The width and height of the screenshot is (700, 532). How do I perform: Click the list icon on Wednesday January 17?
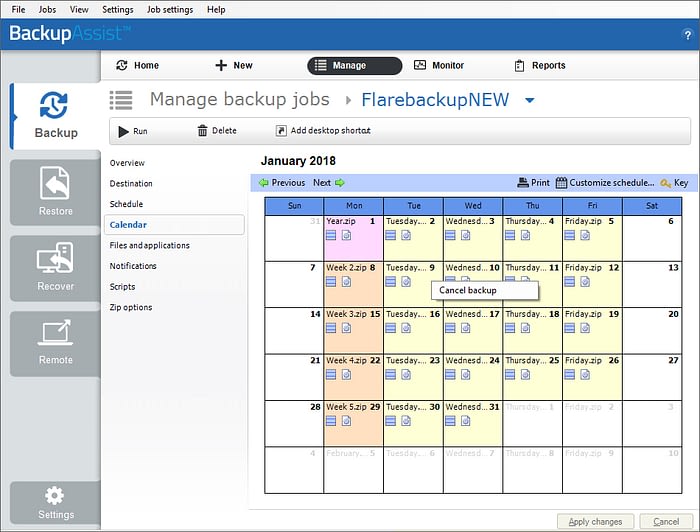click(450, 328)
